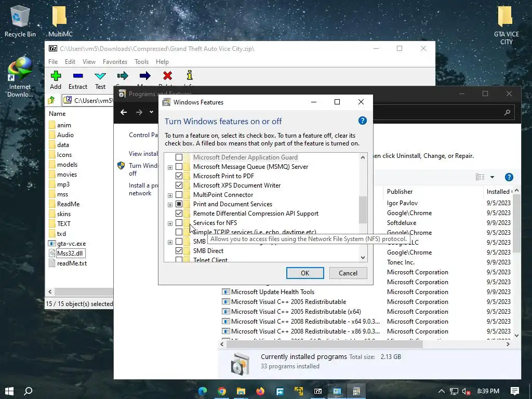Click the forward arrow in Programs and Features

pyautogui.click(x=139, y=112)
